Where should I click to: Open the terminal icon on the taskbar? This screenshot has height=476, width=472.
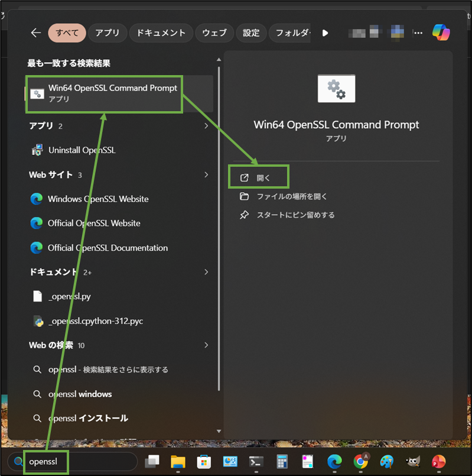click(x=256, y=462)
